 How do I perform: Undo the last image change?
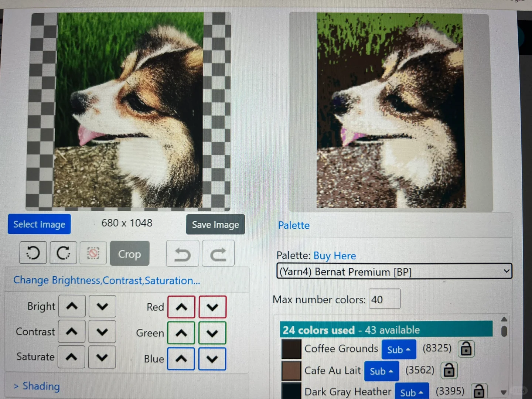click(183, 254)
